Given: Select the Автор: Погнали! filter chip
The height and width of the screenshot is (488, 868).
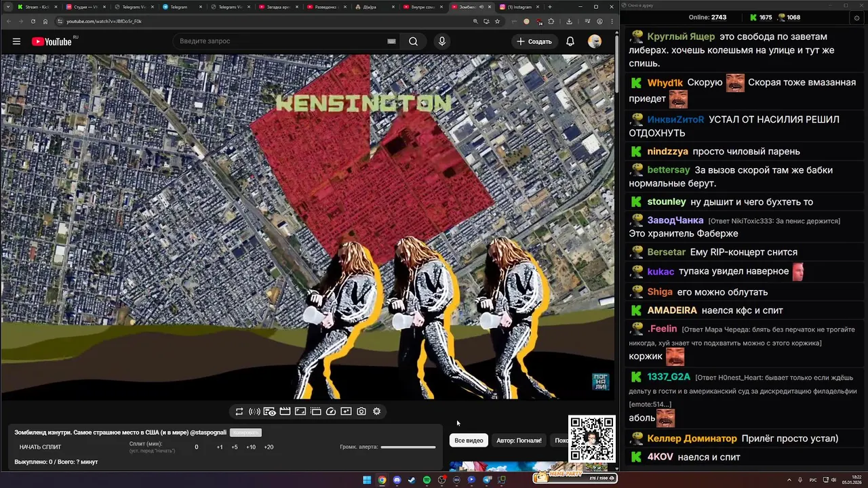Looking at the screenshot, I should click(519, 441).
